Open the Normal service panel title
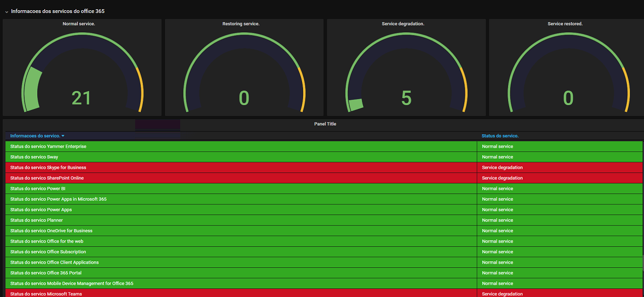Viewport: 644px width, 297px height. coord(79,24)
